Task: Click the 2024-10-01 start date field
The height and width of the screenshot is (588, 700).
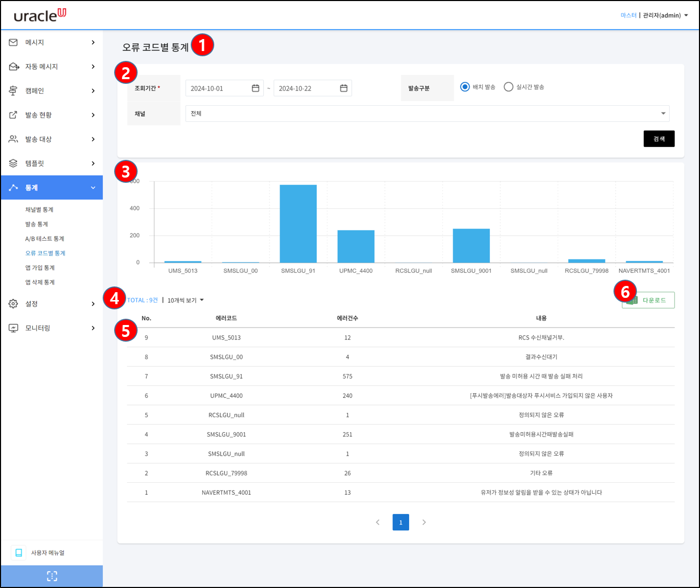Action: click(225, 88)
